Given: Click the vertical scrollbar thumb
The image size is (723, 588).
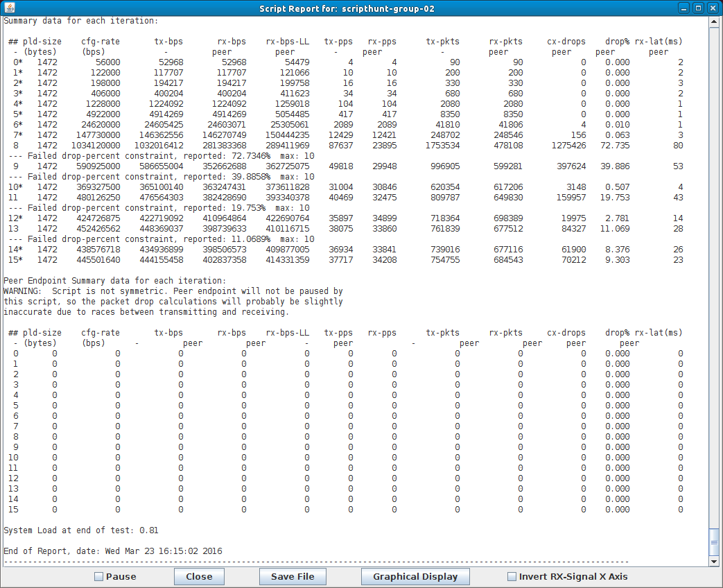Looking at the screenshot, I should pos(714,542).
